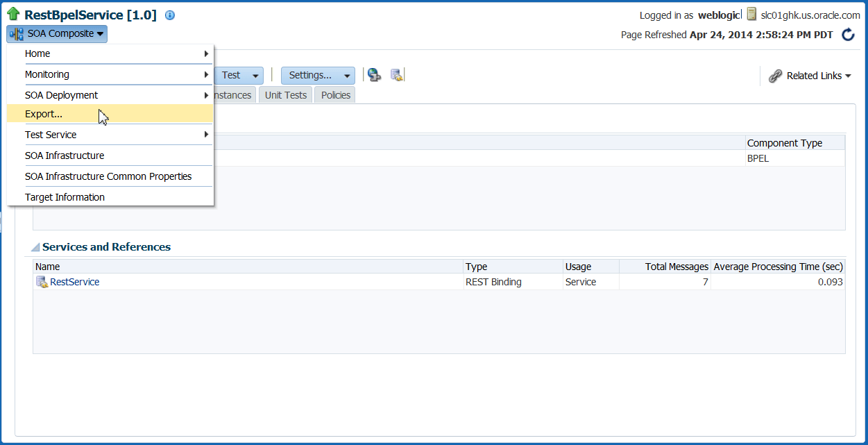Click the SOA Composite menu icon
Screen dimensions: 868x445
17,33
